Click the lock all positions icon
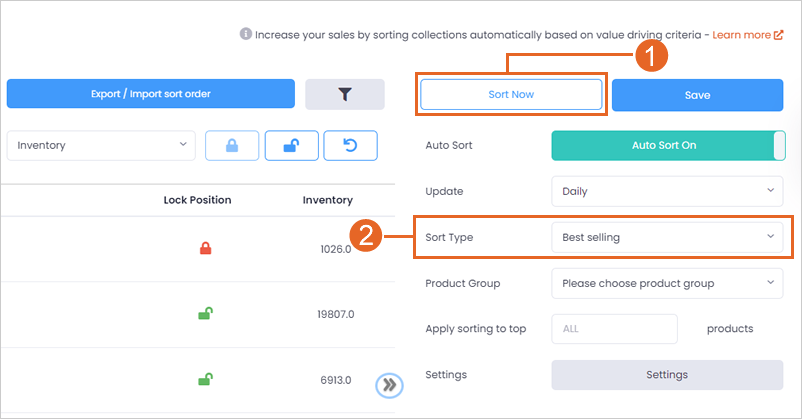Viewport: 802px width, 419px height. (232, 146)
